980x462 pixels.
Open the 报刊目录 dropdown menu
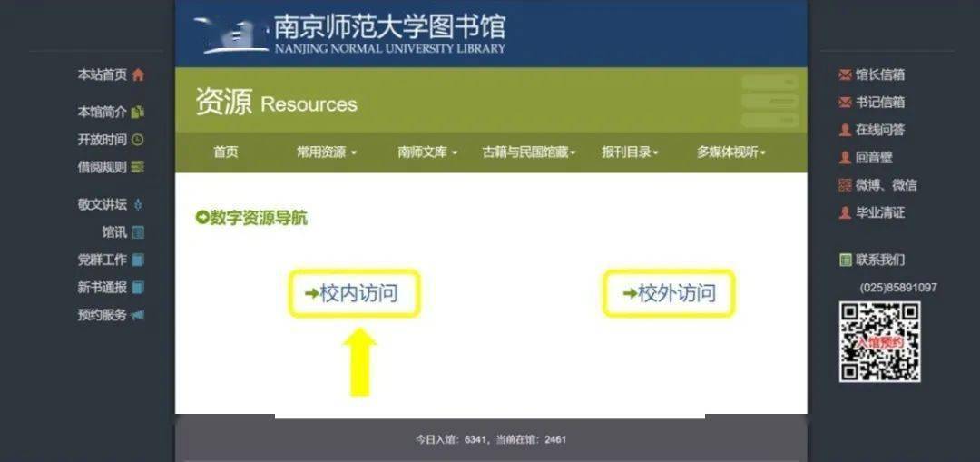click(630, 152)
